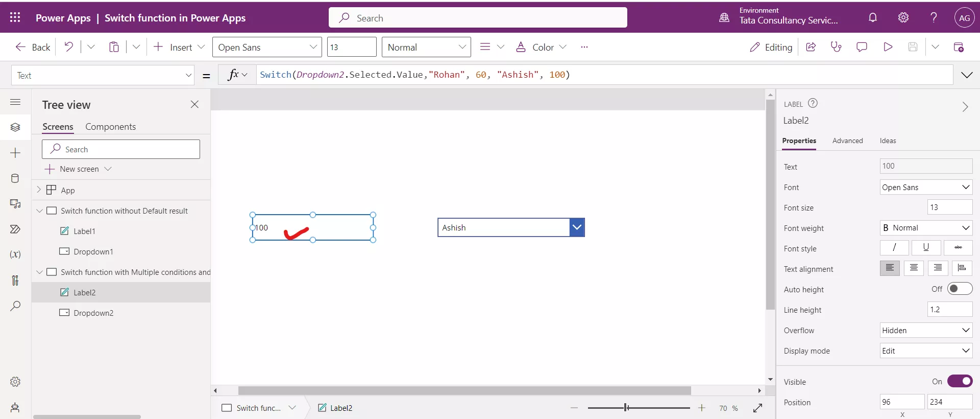Viewport: 980px width, 419px height.
Task: Collapse Switch function without Default result screen
Action: [39, 211]
